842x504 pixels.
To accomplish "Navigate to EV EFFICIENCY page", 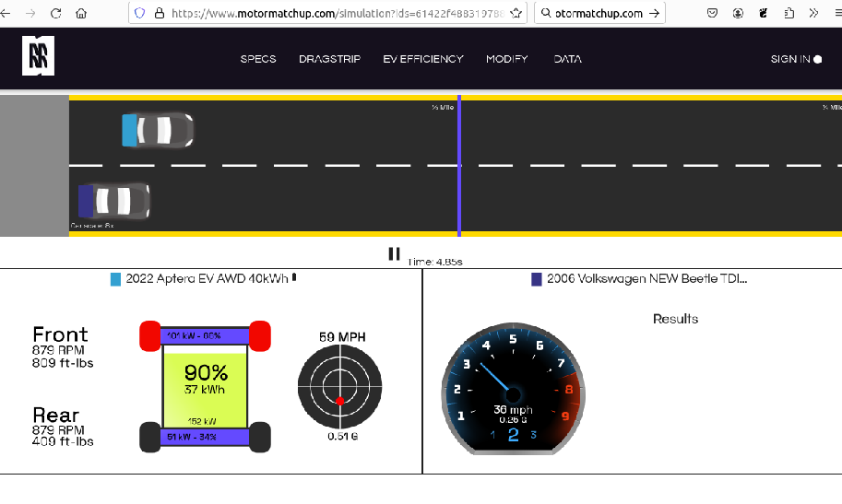I will pyautogui.click(x=423, y=59).
